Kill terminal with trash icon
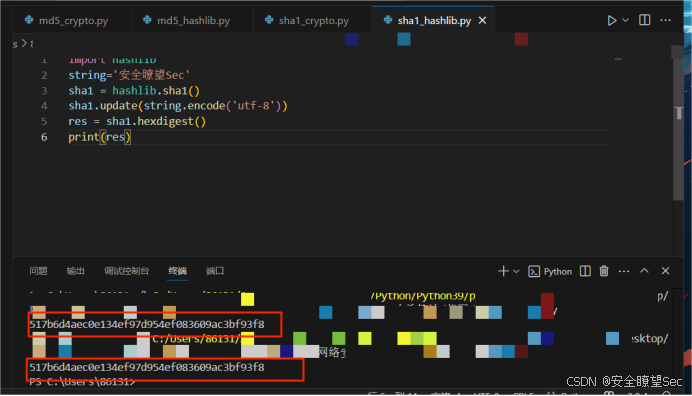 pyautogui.click(x=604, y=271)
